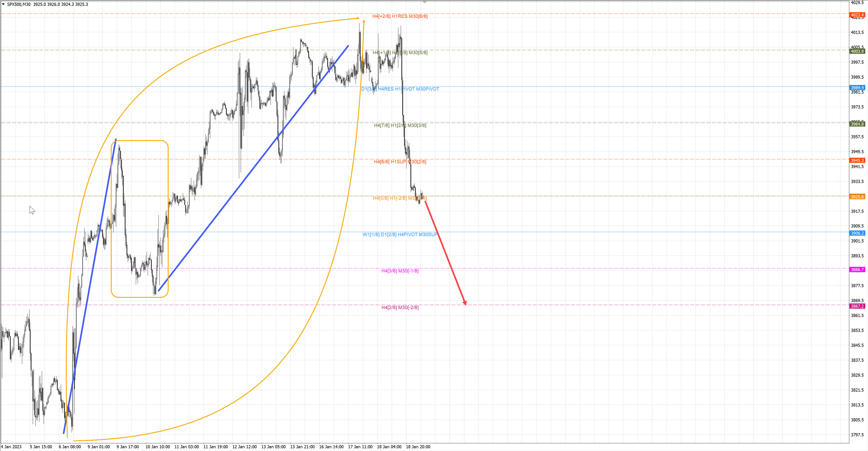Click the H4[3/8] M30[-1/8] magenta label

[x=400, y=271]
